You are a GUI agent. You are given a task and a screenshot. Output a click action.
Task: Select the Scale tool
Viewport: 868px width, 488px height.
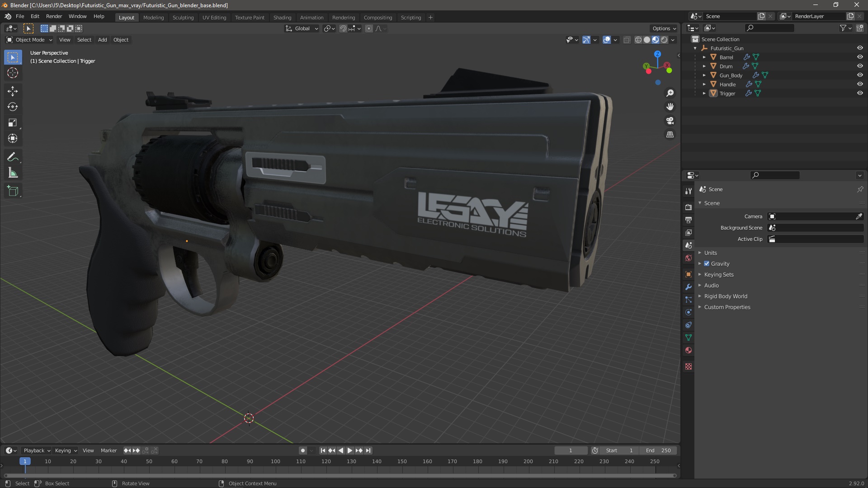pos(13,123)
